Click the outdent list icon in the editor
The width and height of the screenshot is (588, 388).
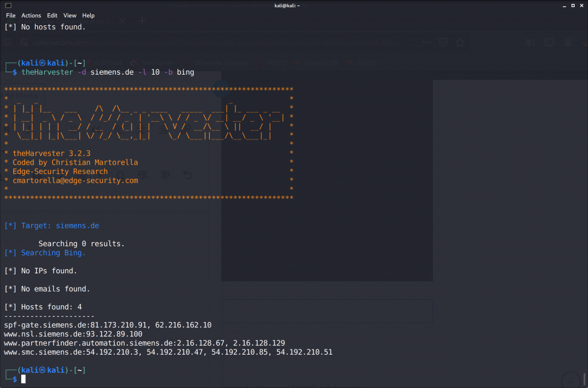pyautogui.click(x=143, y=174)
